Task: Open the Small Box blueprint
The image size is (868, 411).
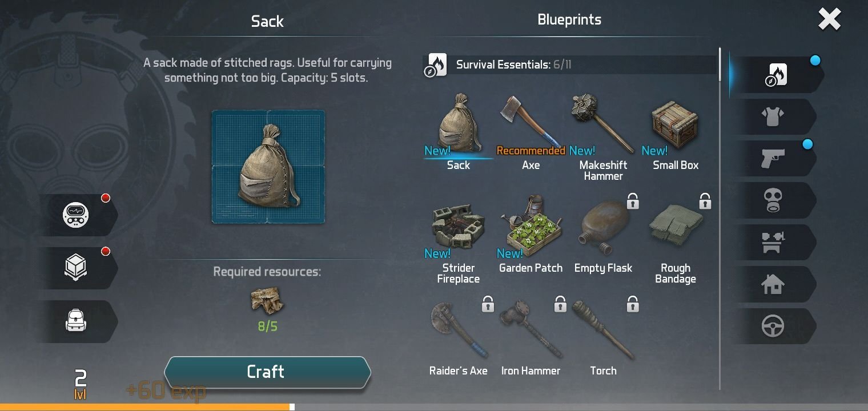Action: click(x=676, y=132)
